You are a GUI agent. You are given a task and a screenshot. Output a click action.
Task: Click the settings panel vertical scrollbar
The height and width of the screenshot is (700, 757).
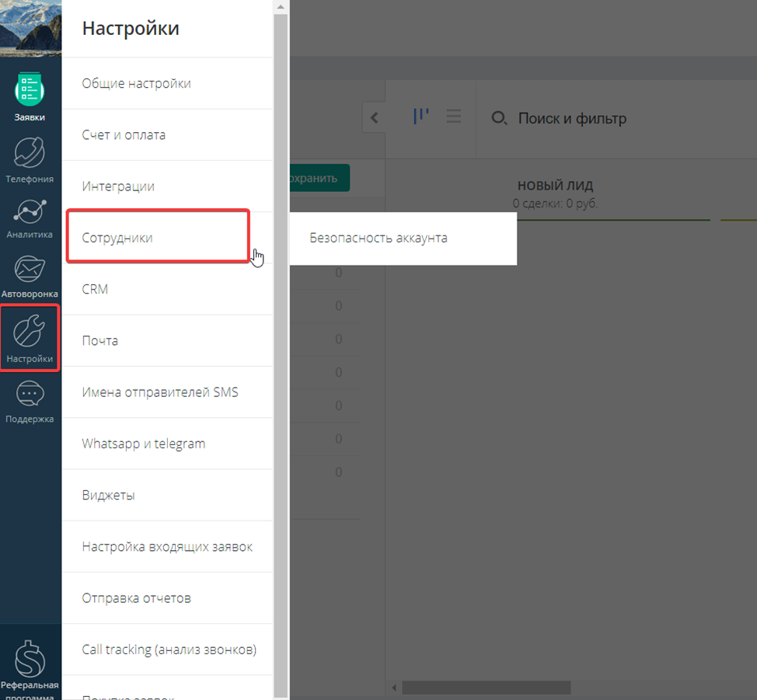[281, 357]
